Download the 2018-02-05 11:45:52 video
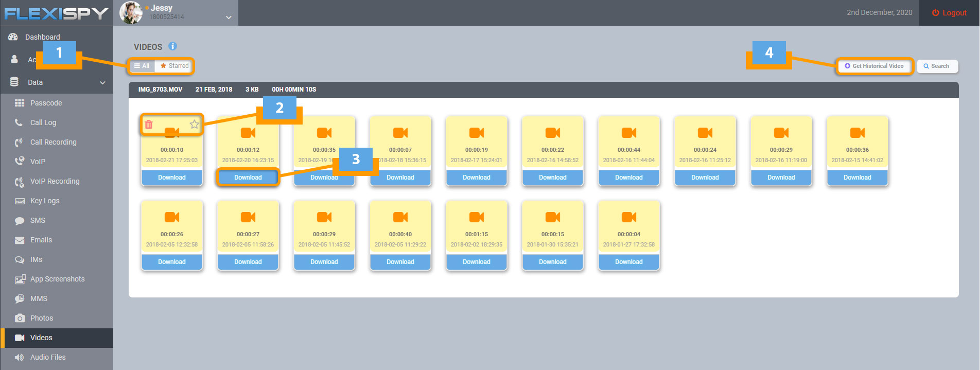Image resolution: width=980 pixels, height=370 pixels. tap(324, 262)
